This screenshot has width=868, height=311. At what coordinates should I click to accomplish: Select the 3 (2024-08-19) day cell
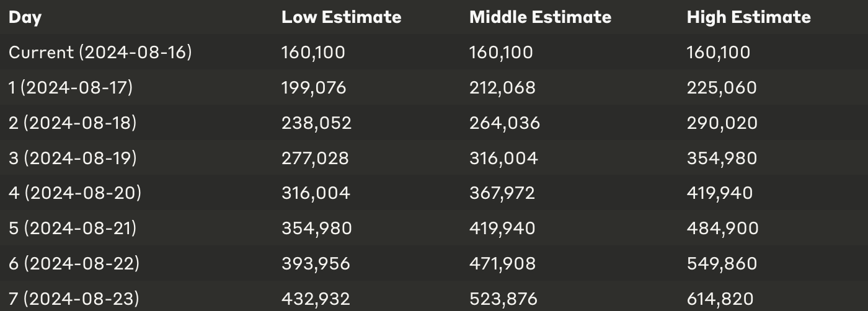click(x=73, y=158)
